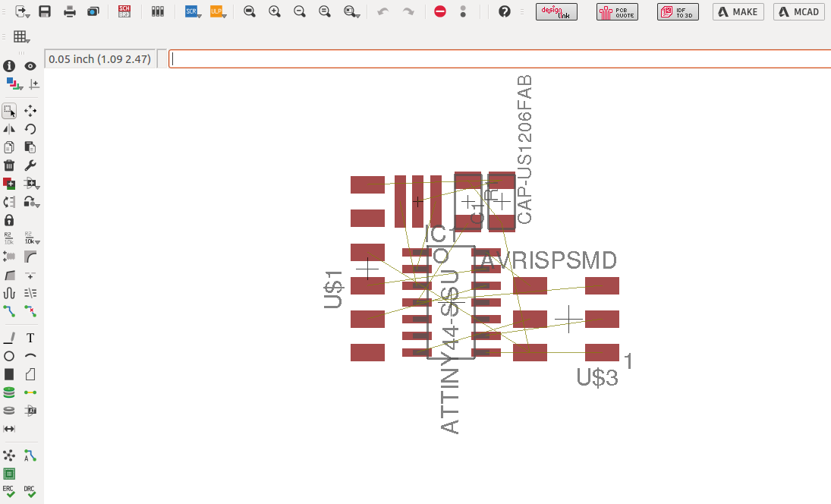Select the Move tool
The width and height of the screenshot is (831, 504).
click(30, 111)
